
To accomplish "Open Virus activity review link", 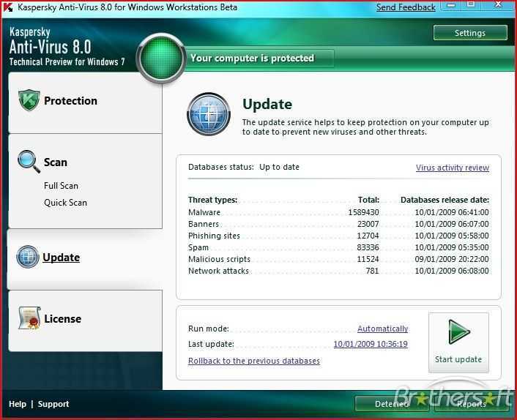I will (453, 168).
